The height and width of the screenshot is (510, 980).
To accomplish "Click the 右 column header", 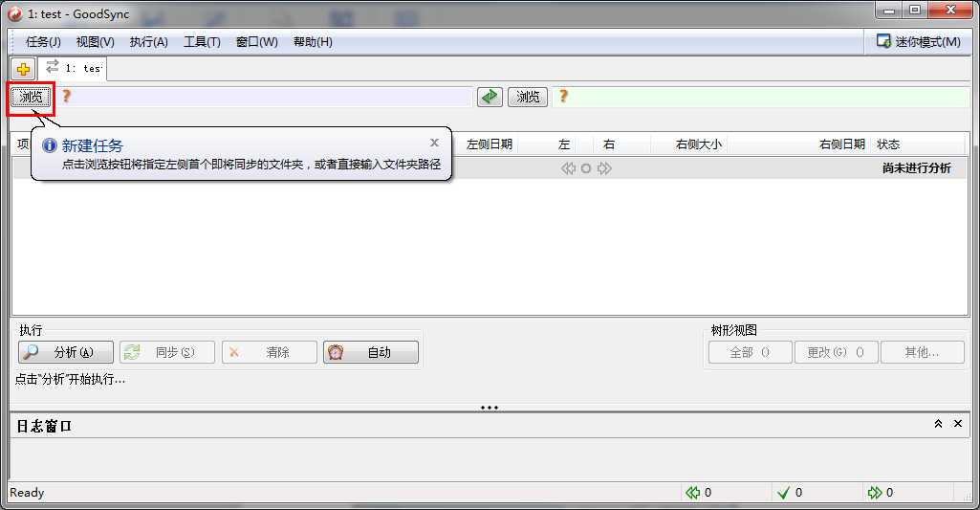I will [x=609, y=144].
